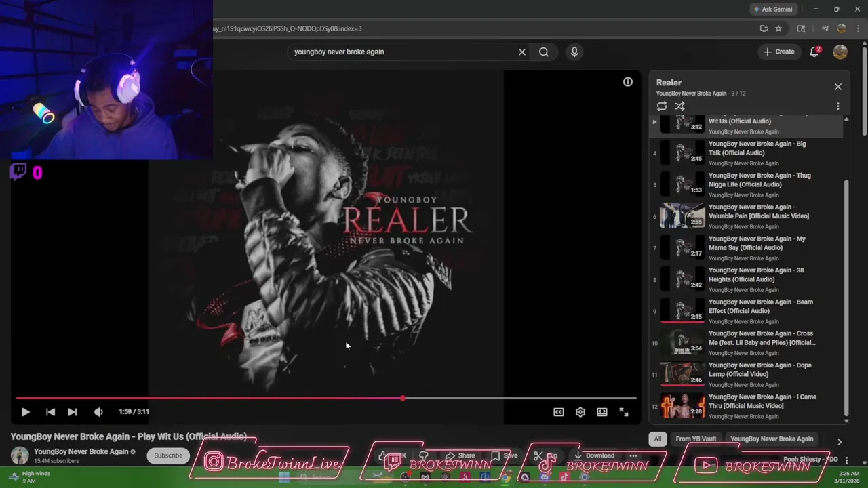Select Thug Nigga Life thumbnail in playlist

pos(683,184)
